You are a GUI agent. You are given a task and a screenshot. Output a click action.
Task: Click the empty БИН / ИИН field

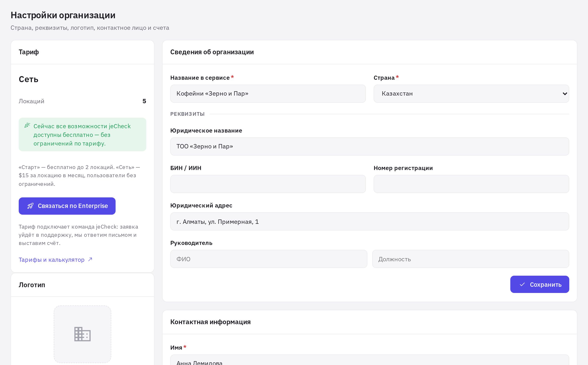pyautogui.click(x=268, y=184)
